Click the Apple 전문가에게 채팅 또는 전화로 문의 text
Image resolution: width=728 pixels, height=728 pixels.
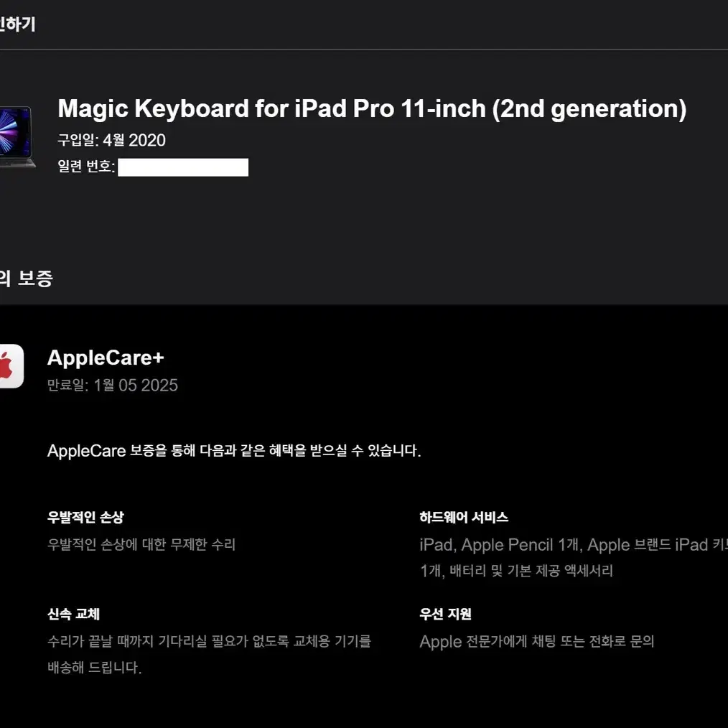coord(537,641)
